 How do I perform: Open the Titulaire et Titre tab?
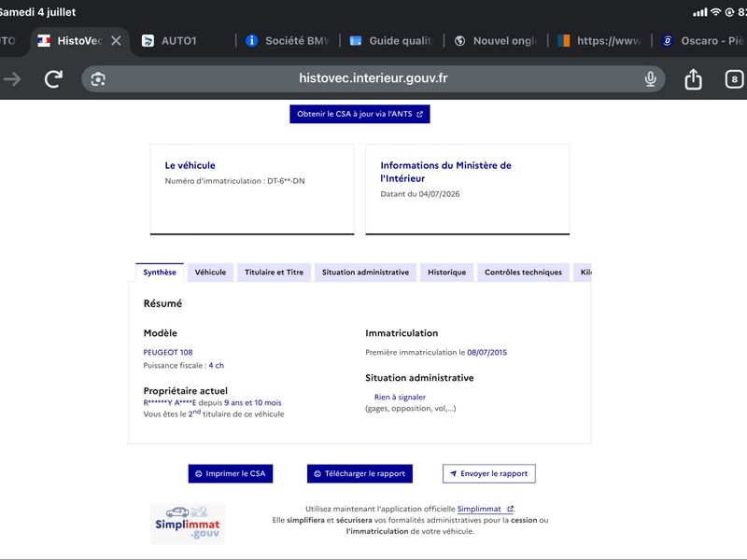point(274,273)
